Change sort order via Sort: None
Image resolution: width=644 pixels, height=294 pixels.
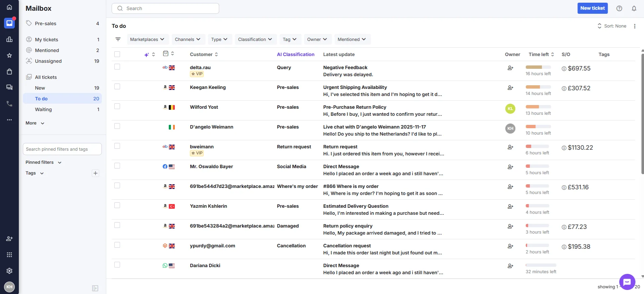(612, 26)
